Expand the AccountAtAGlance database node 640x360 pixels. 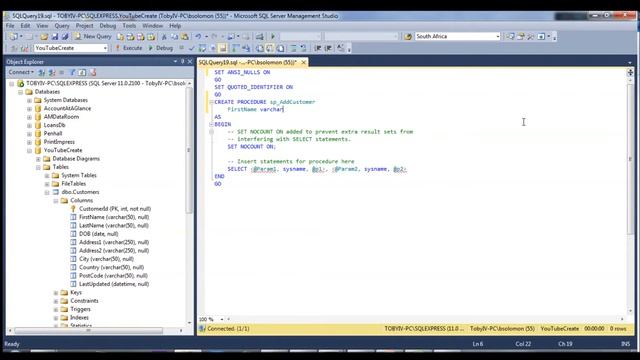coord(29,109)
